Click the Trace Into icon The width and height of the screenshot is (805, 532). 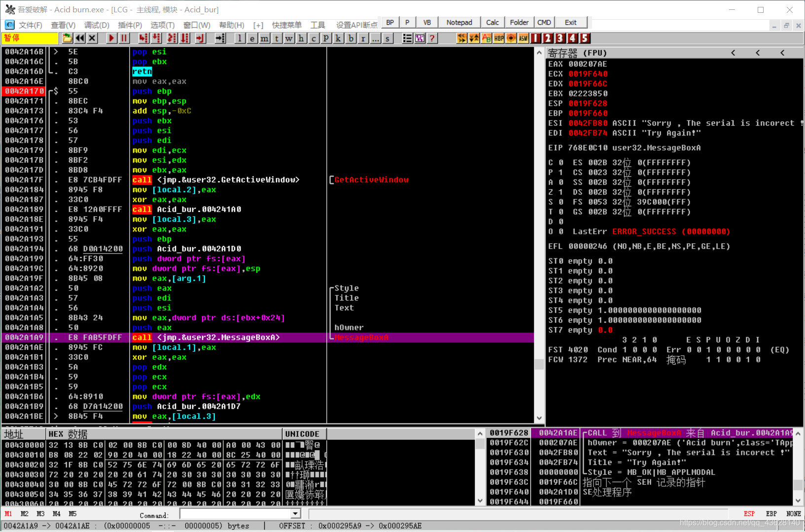pyautogui.click(x=172, y=38)
